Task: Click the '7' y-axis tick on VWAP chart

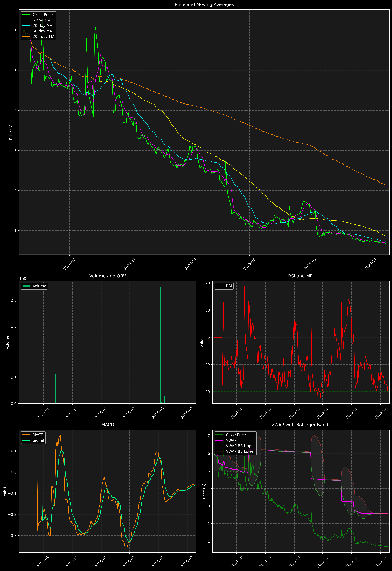Action: (209, 436)
